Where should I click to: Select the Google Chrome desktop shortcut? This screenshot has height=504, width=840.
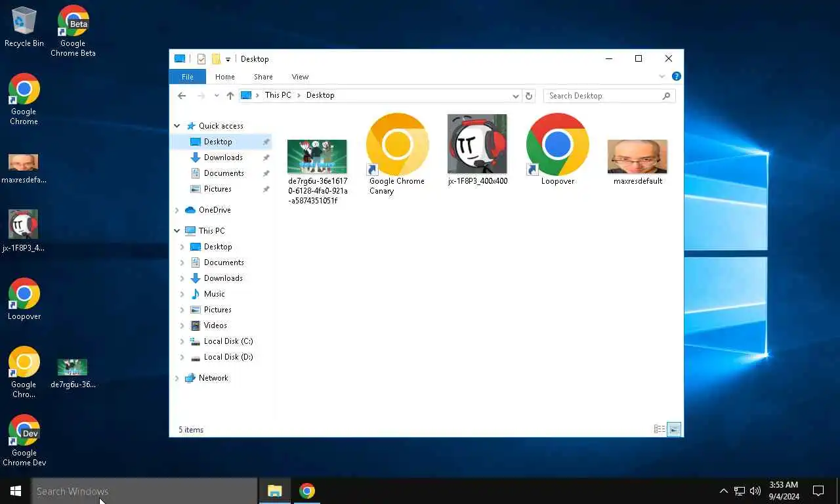click(24, 99)
